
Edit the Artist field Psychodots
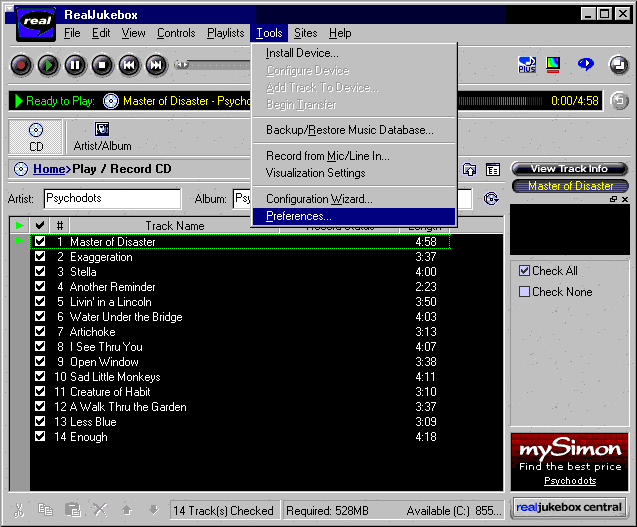[x=112, y=199]
